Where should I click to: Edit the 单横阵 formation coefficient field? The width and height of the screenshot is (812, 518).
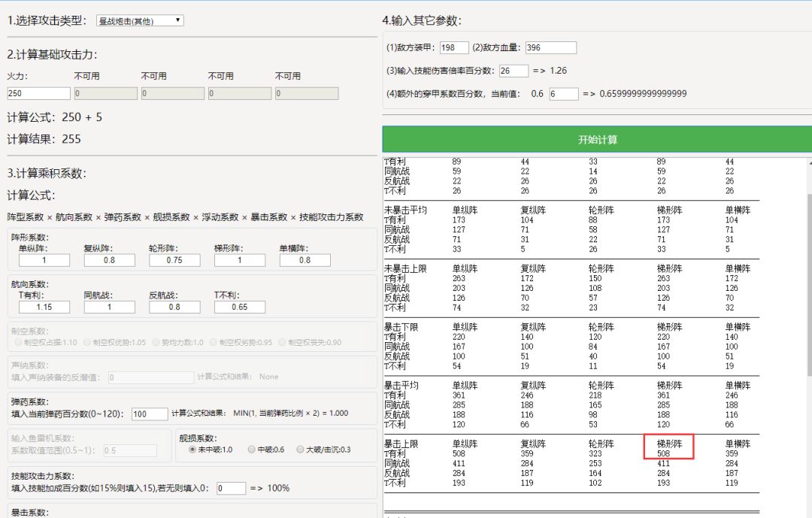tap(305, 260)
